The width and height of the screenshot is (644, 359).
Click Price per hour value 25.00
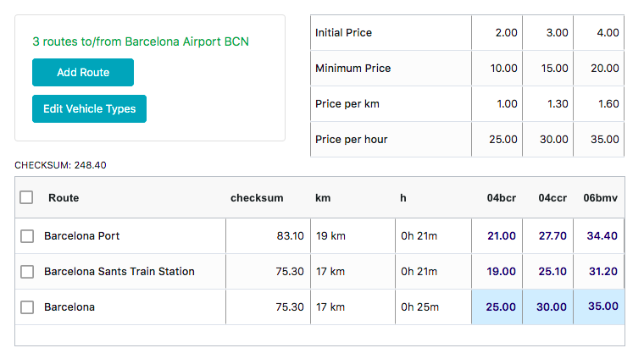point(503,140)
